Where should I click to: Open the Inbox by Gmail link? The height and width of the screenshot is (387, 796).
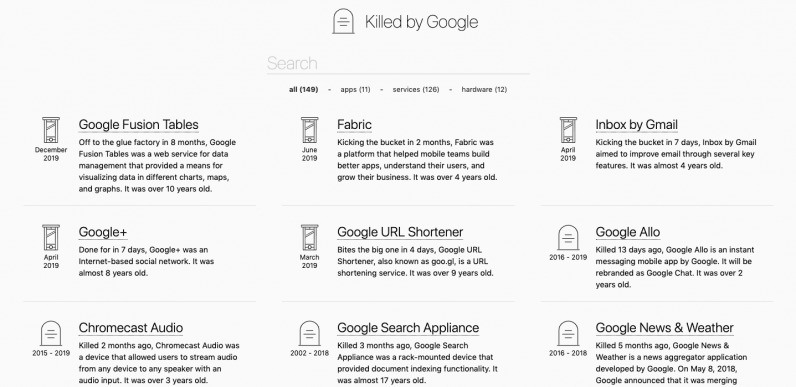[x=637, y=124]
